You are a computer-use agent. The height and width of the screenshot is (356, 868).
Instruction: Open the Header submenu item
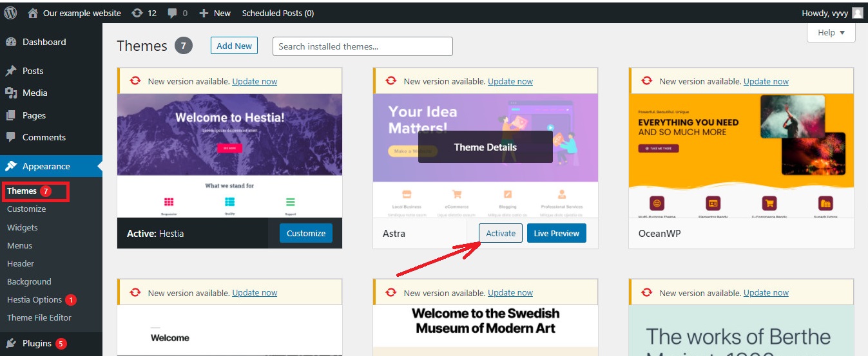pos(21,263)
